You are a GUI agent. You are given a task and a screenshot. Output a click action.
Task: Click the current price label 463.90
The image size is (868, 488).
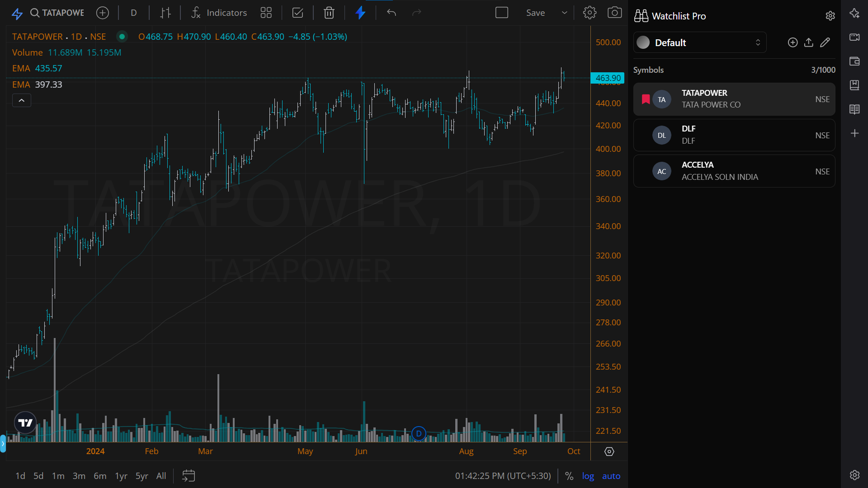pyautogui.click(x=608, y=78)
